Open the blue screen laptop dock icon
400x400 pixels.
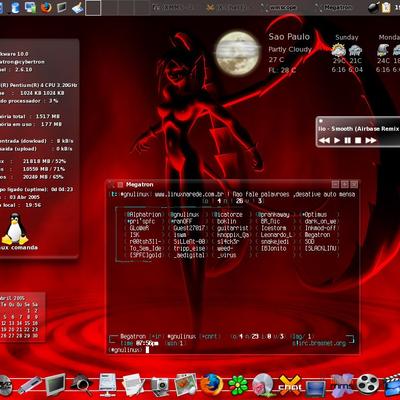coord(316,388)
